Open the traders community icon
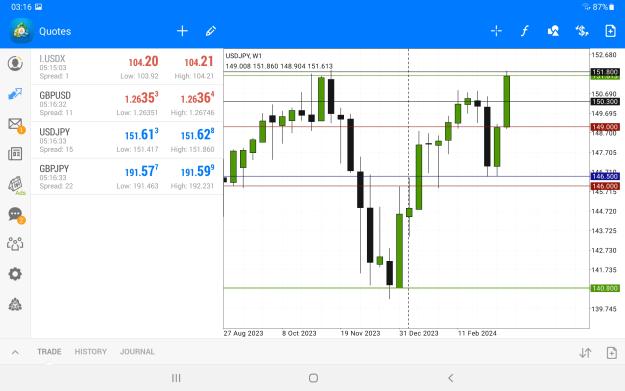The width and height of the screenshot is (625, 391). [x=15, y=244]
